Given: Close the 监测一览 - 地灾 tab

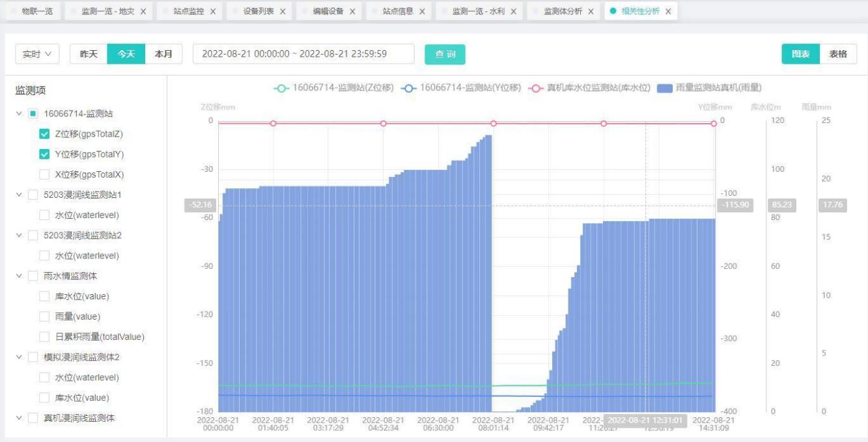Looking at the screenshot, I should pyautogui.click(x=143, y=12).
